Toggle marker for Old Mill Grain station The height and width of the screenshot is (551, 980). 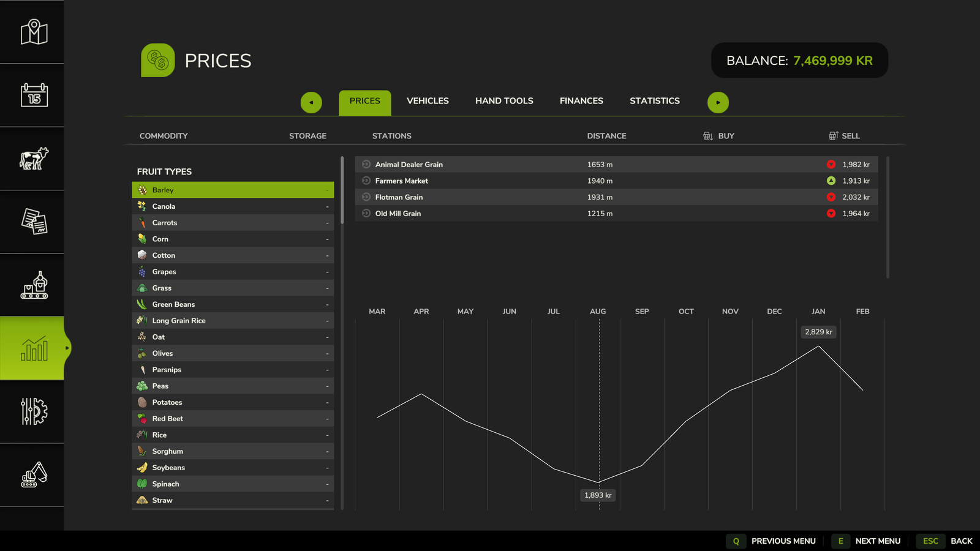366,214
